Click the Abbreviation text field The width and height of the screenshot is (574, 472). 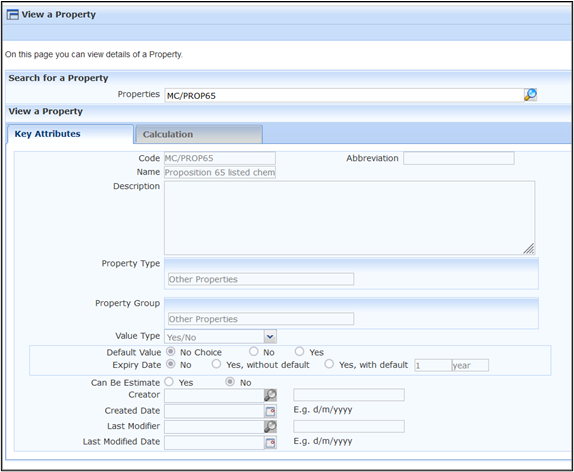click(x=459, y=158)
